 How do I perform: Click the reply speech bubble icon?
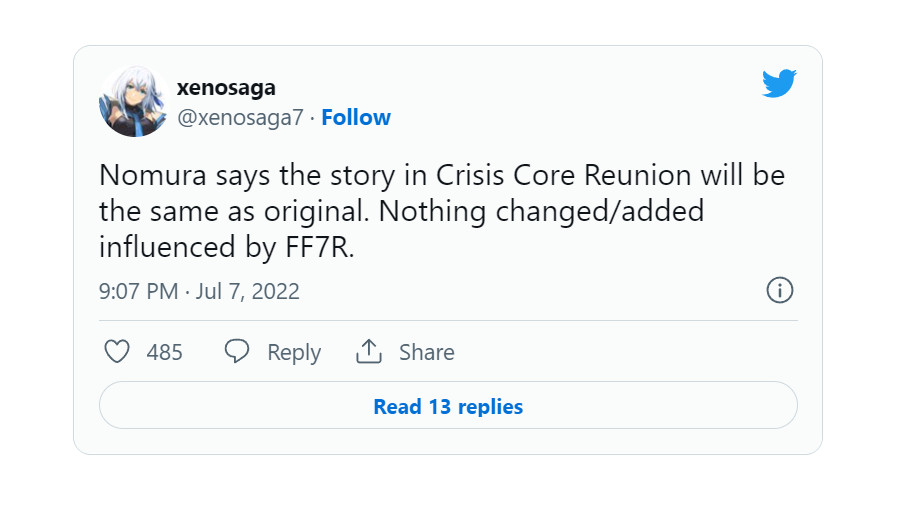tap(237, 352)
